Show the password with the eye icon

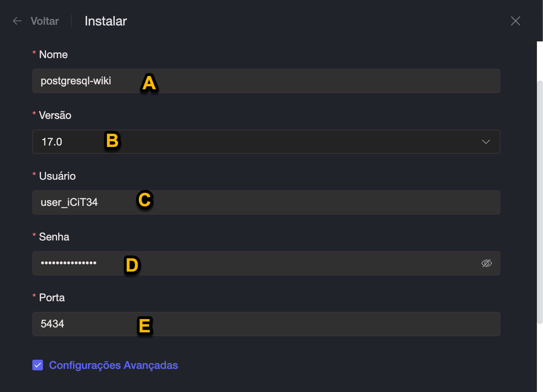coord(486,263)
